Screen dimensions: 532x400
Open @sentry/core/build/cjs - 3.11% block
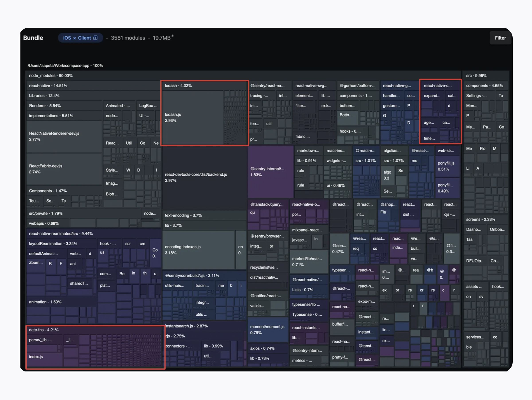click(204, 276)
